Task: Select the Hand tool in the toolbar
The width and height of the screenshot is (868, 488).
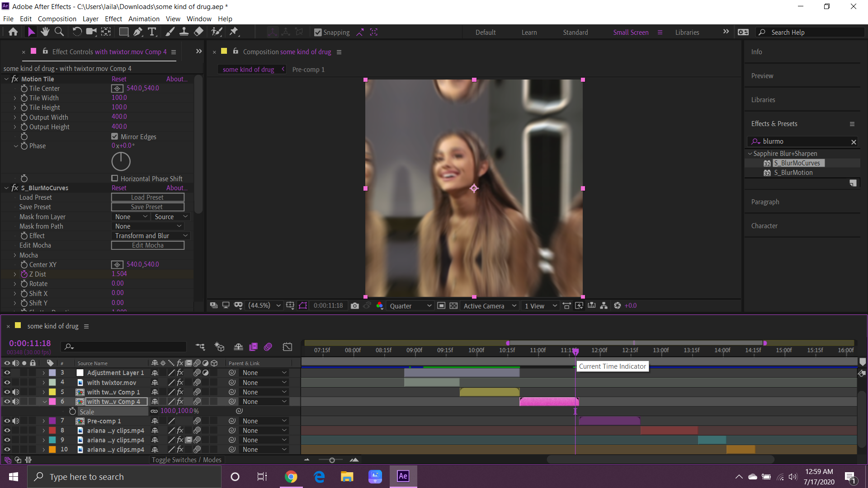Action: [45, 32]
